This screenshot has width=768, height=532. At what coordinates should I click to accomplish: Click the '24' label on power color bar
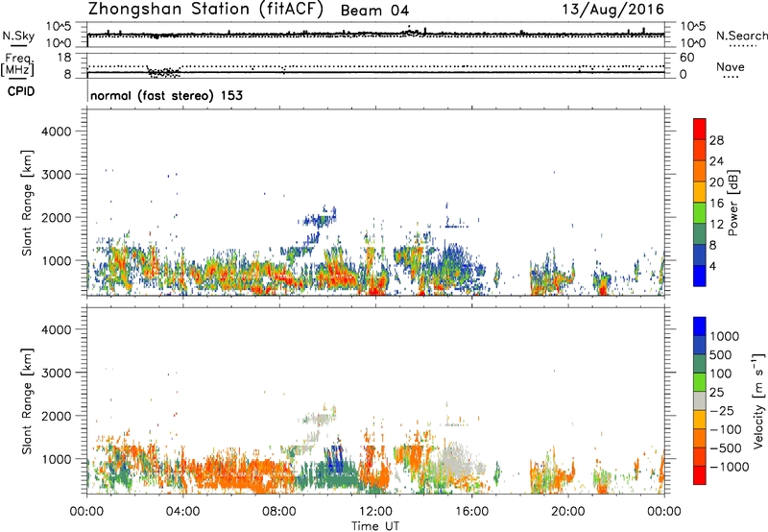716,161
